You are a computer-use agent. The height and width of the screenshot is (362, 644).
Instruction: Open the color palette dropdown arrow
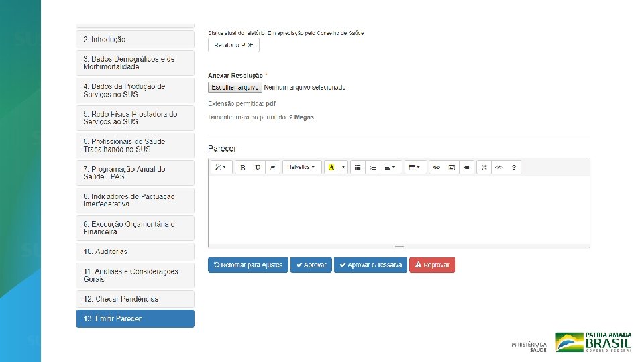343,167
